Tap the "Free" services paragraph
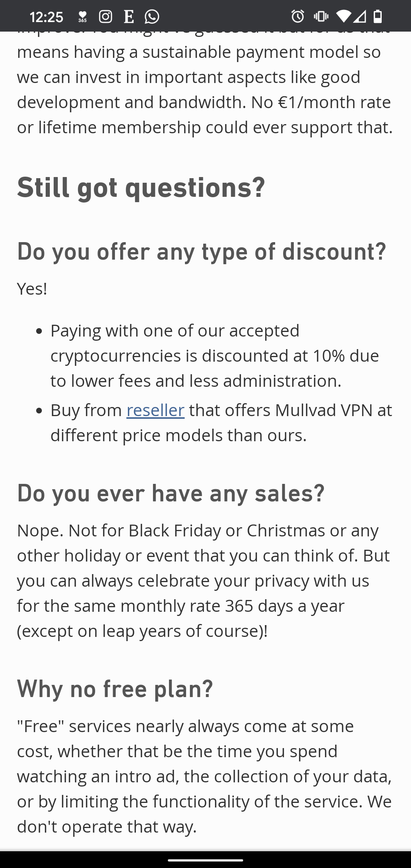The image size is (411, 868). 204,776
